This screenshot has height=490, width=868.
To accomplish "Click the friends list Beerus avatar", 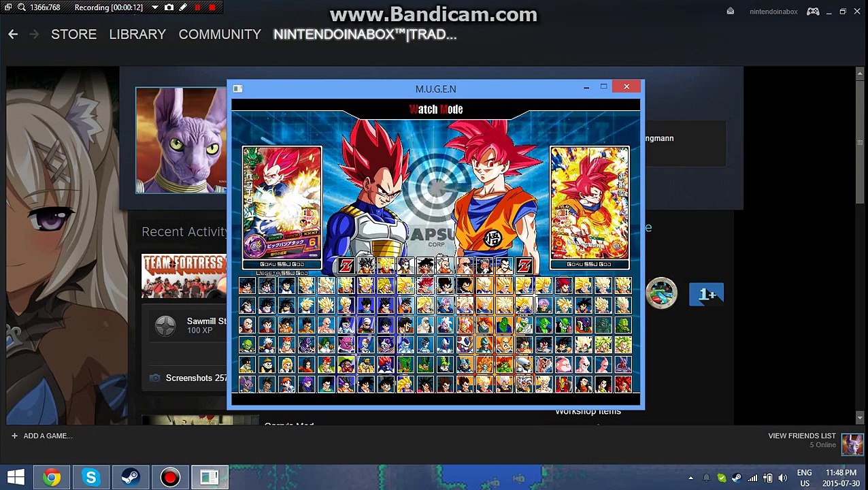I will point(852,444).
